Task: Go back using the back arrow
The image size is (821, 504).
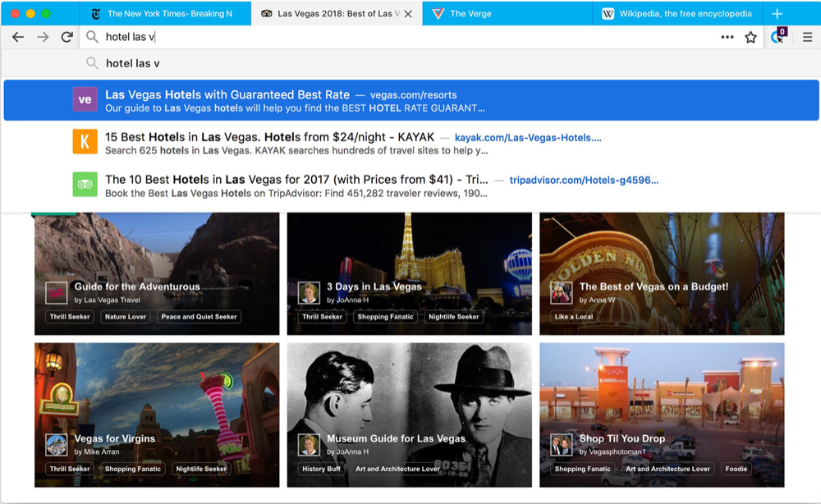Action: (18, 37)
